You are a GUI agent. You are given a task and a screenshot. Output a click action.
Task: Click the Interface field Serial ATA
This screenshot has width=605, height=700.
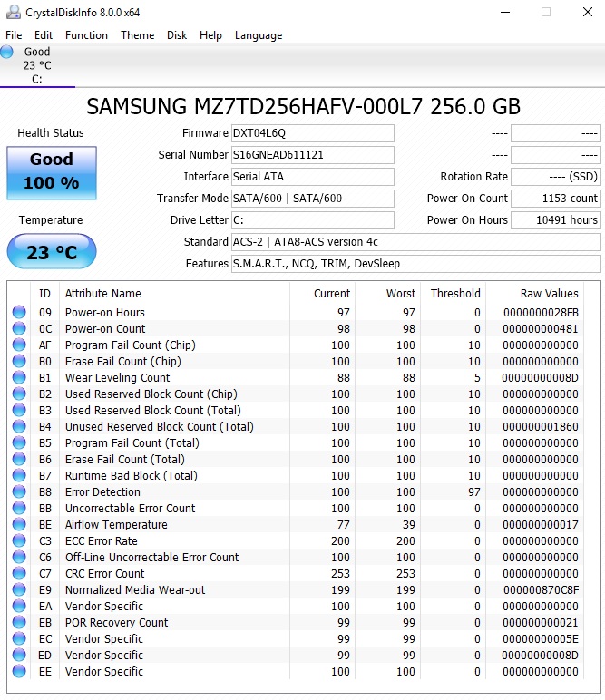[x=313, y=177]
